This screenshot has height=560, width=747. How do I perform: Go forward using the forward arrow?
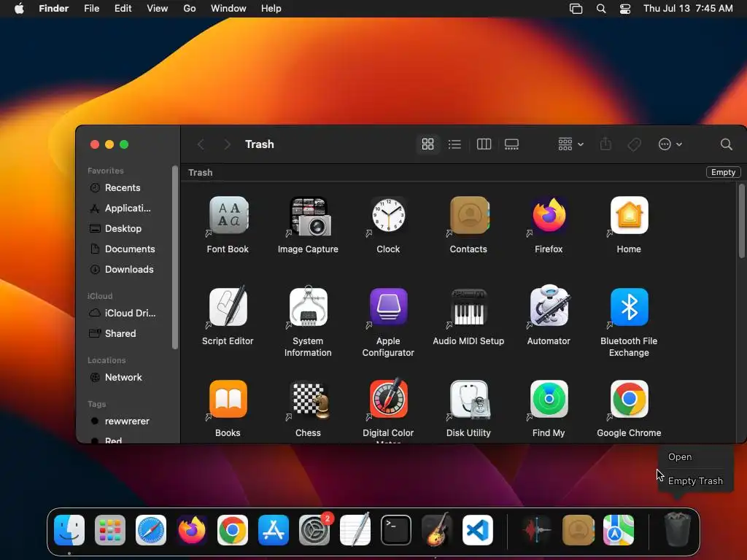228,144
